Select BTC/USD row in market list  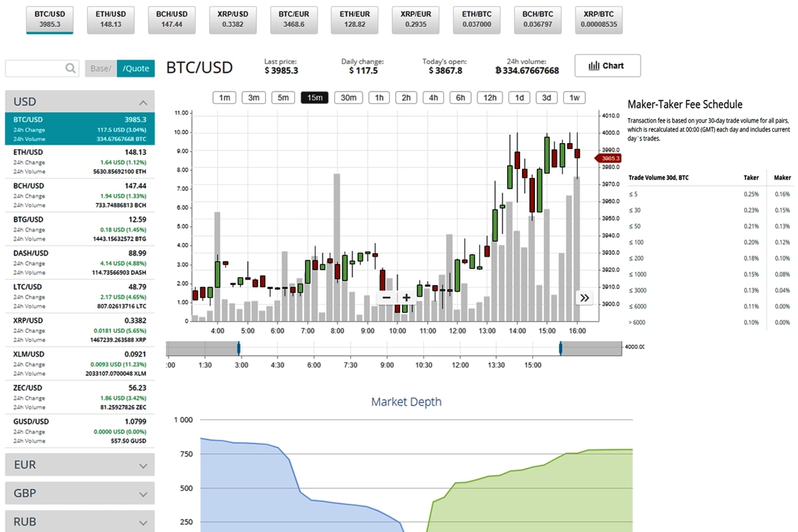point(80,128)
